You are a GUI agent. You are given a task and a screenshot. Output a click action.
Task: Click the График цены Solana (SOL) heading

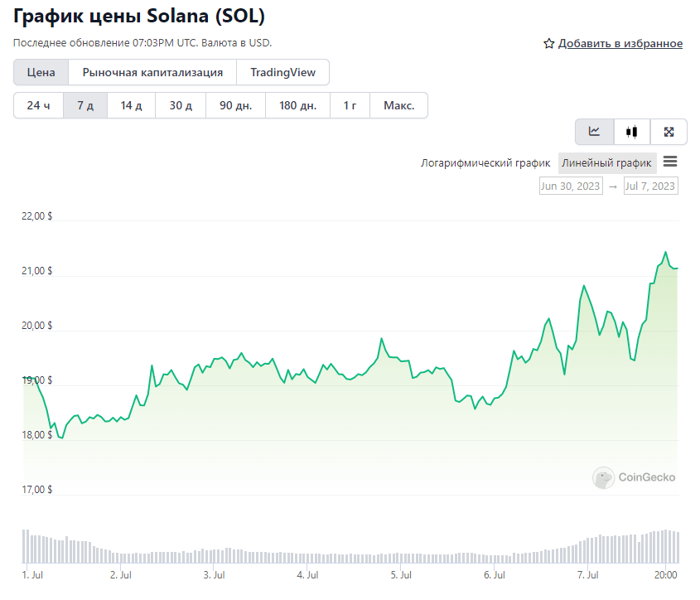point(139,16)
